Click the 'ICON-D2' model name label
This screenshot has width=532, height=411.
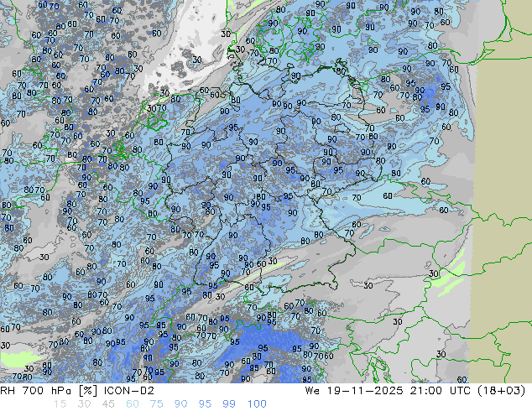[129, 391]
